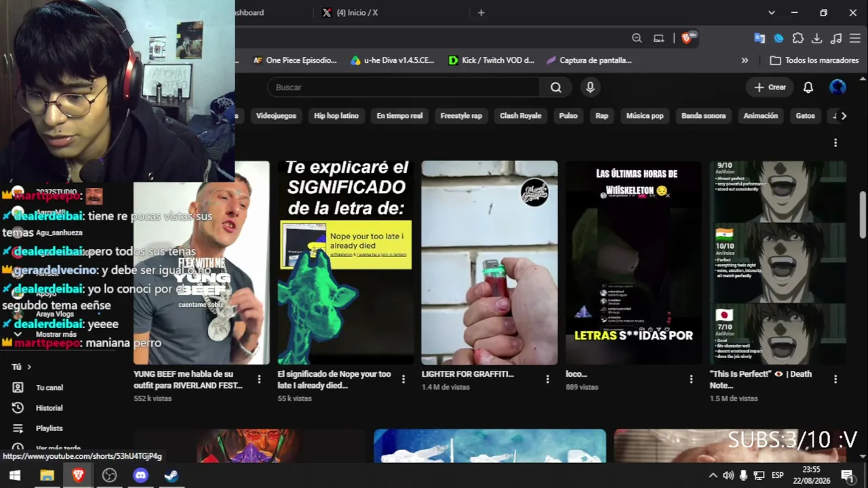Open YouTube notifications bell

click(808, 87)
